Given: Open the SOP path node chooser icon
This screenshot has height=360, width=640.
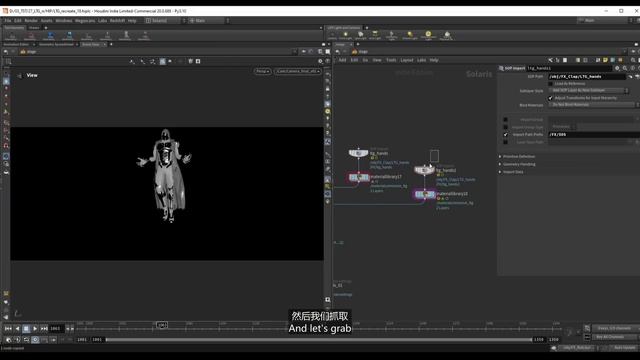Looking at the screenshot, I should click(x=631, y=76).
